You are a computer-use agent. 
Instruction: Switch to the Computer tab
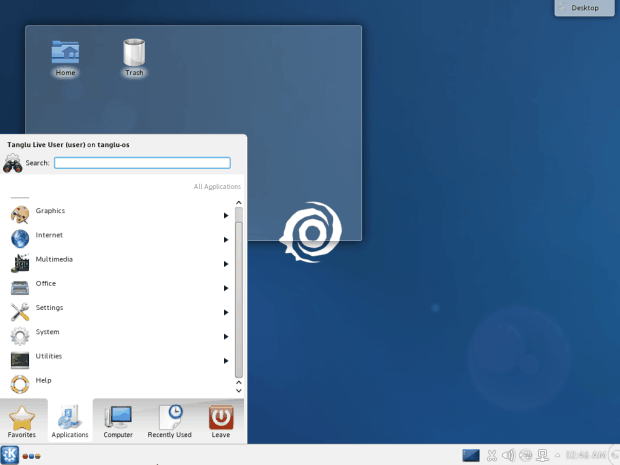pyautogui.click(x=118, y=422)
